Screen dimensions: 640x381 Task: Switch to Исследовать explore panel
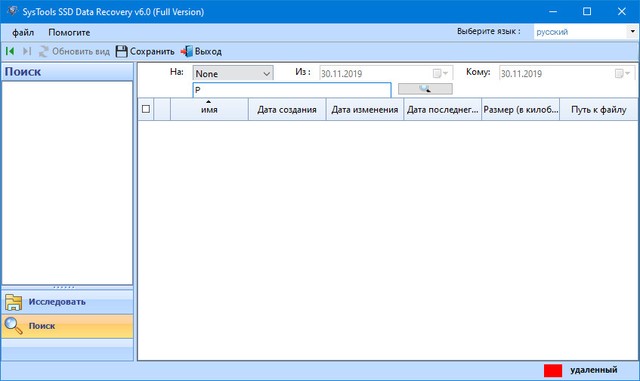67,302
